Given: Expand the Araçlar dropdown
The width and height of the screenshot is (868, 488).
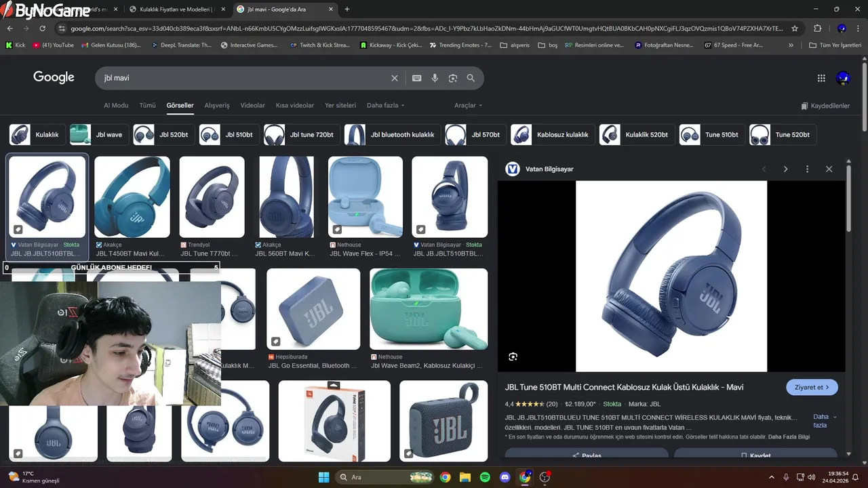Looking at the screenshot, I should click(468, 106).
